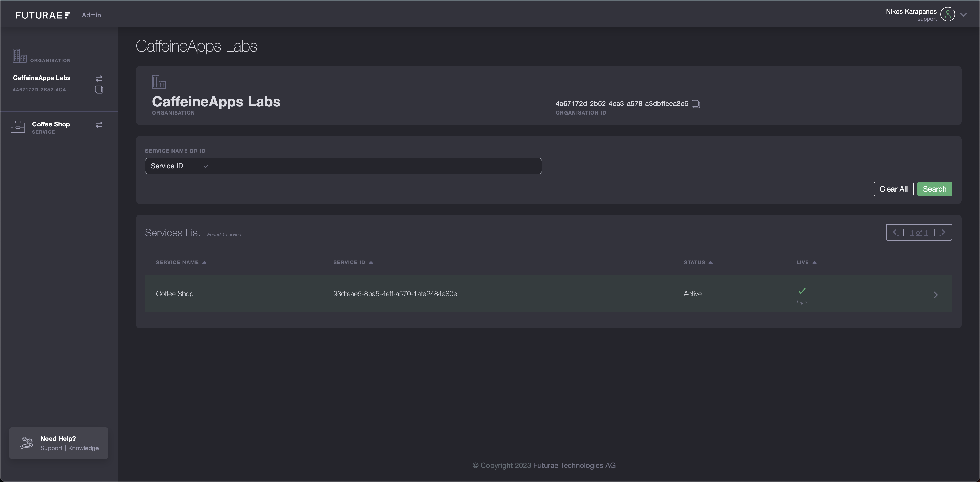Sort by Status column
Screen dimensions: 980x482
(698, 262)
